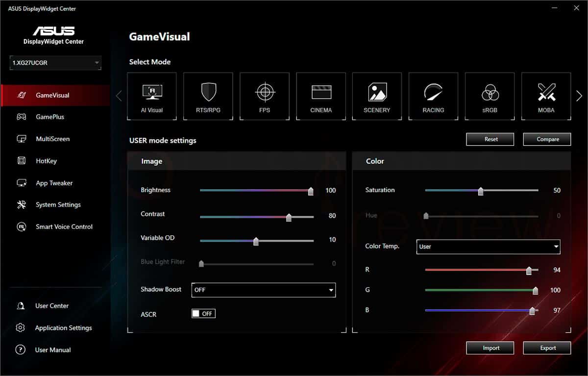Screen dimensions: 588x376
Task: Open the GameVisual menu item
Action: point(55,96)
